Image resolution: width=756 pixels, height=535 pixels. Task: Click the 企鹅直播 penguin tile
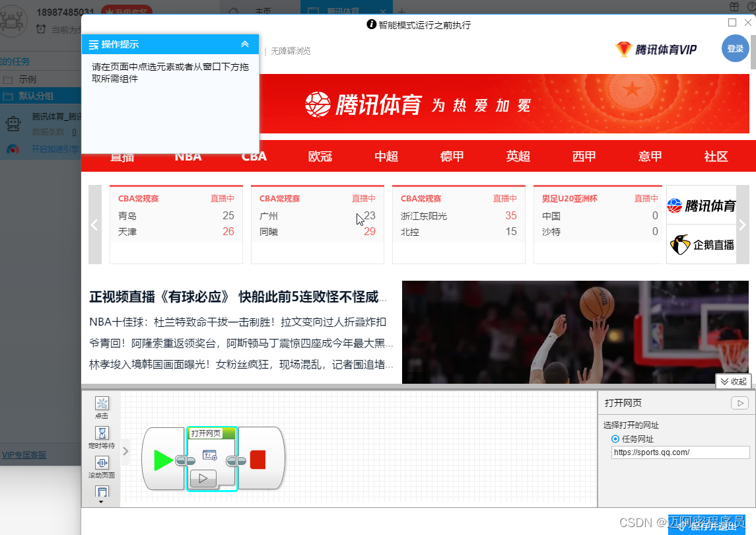tap(701, 244)
